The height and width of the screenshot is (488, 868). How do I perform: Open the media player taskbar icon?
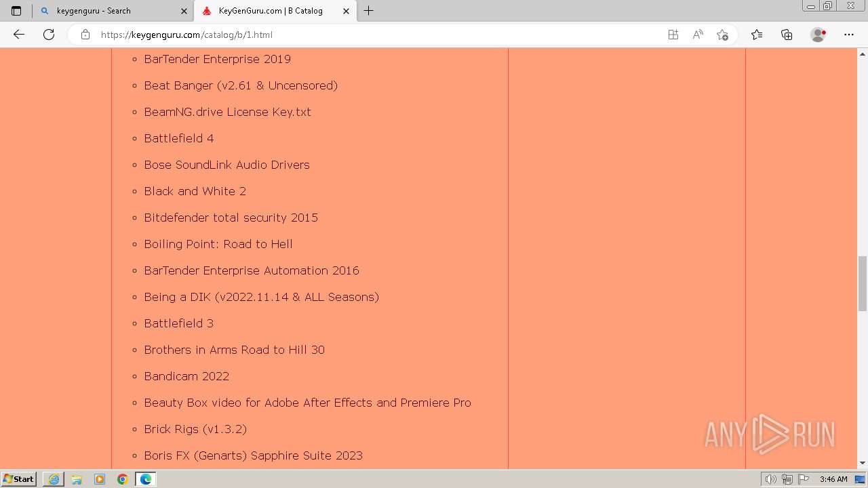point(100,479)
